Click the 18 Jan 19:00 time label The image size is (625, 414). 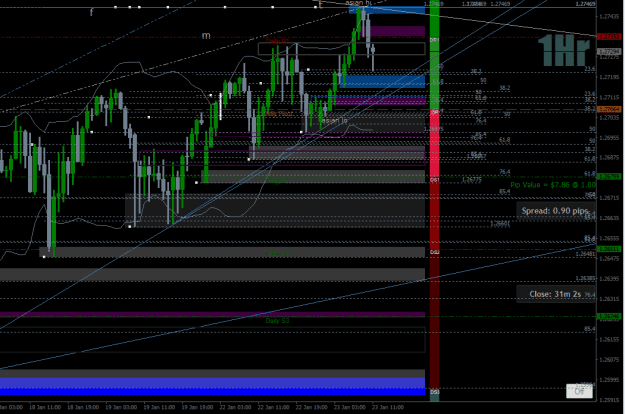point(83,407)
